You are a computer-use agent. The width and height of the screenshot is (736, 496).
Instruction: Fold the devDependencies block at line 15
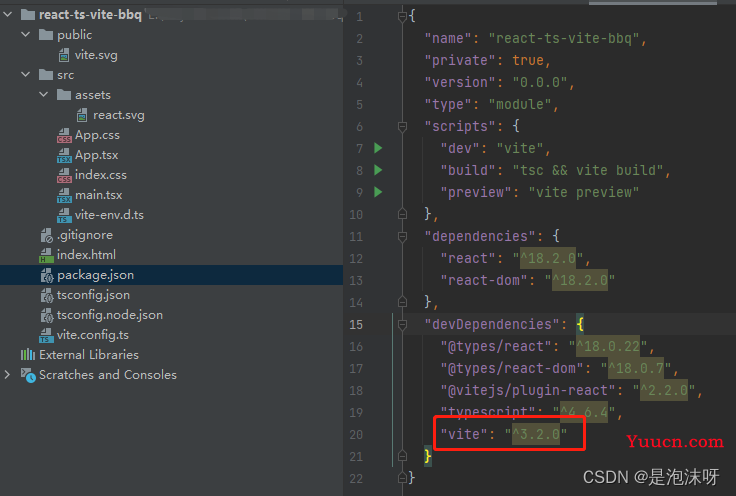tap(402, 324)
